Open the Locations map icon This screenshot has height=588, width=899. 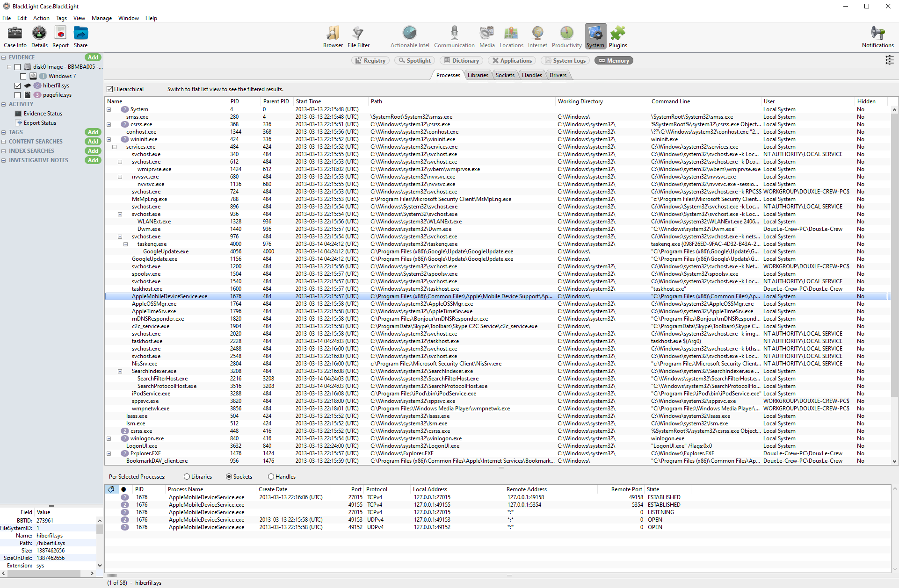[x=511, y=37]
